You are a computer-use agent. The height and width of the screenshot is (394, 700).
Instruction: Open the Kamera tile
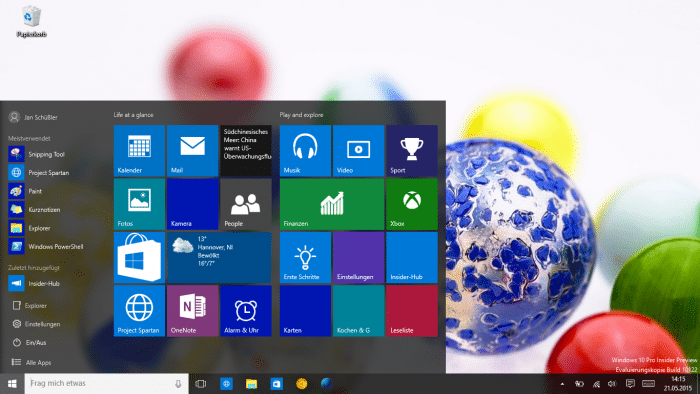click(192, 204)
